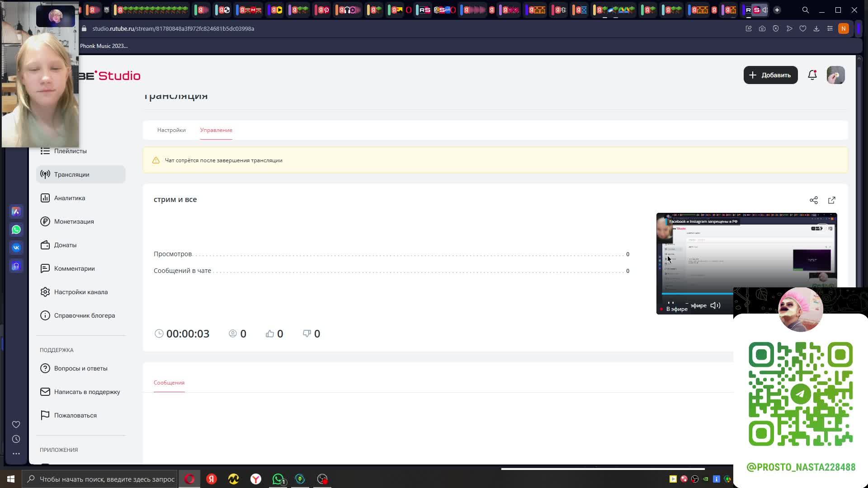Click the preview player progress bar
The image size is (868, 488).
[698, 294]
